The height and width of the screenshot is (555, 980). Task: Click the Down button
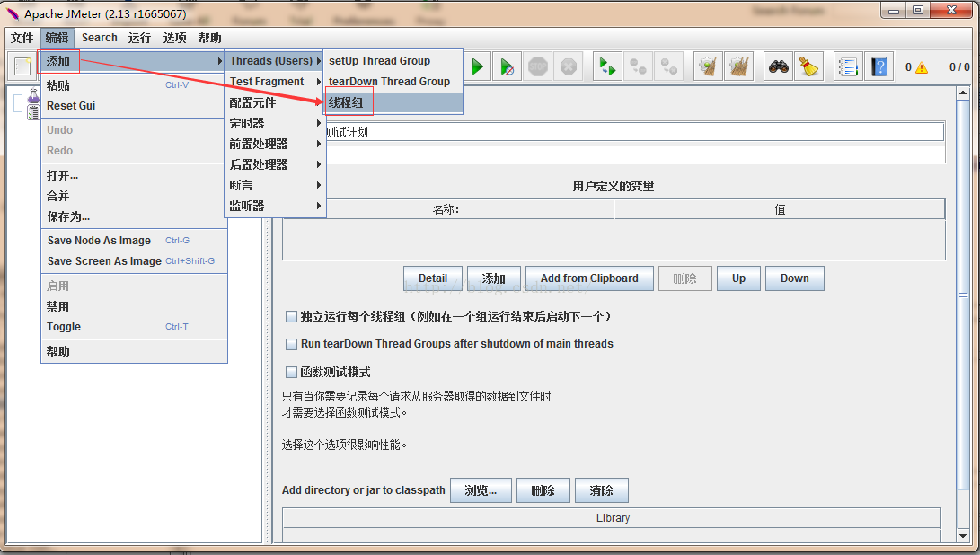794,278
